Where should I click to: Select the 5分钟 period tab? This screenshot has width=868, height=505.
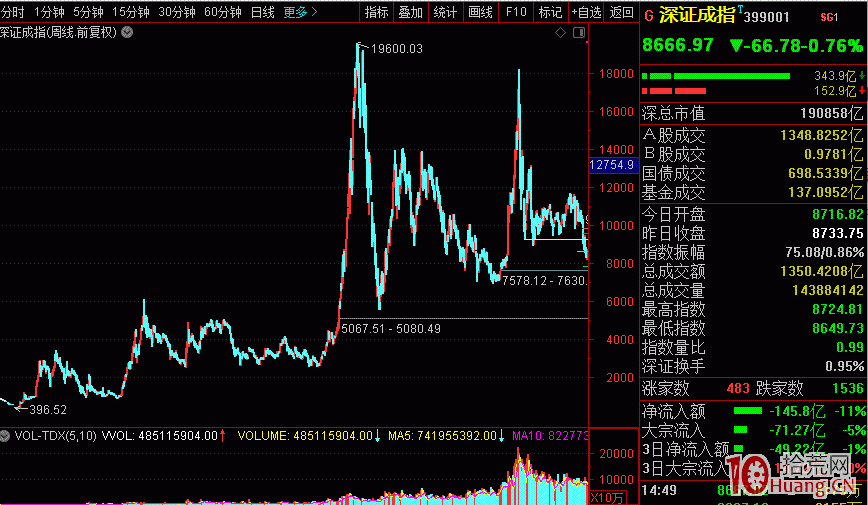(88, 12)
